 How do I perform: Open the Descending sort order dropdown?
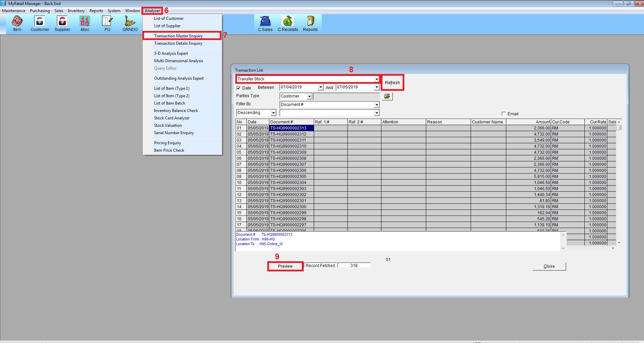(x=273, y=113)
